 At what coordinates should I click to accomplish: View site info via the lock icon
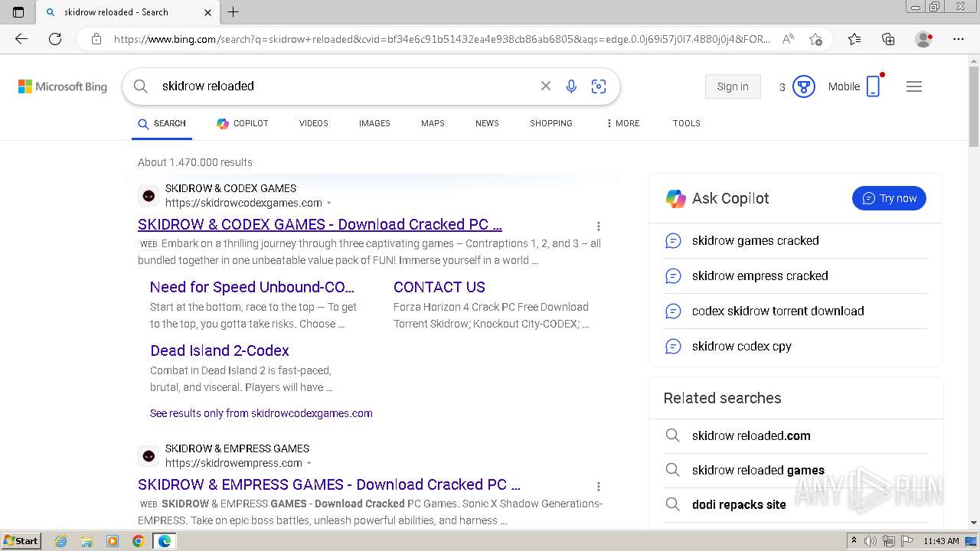pyautogui.click(x=96, y=39)
